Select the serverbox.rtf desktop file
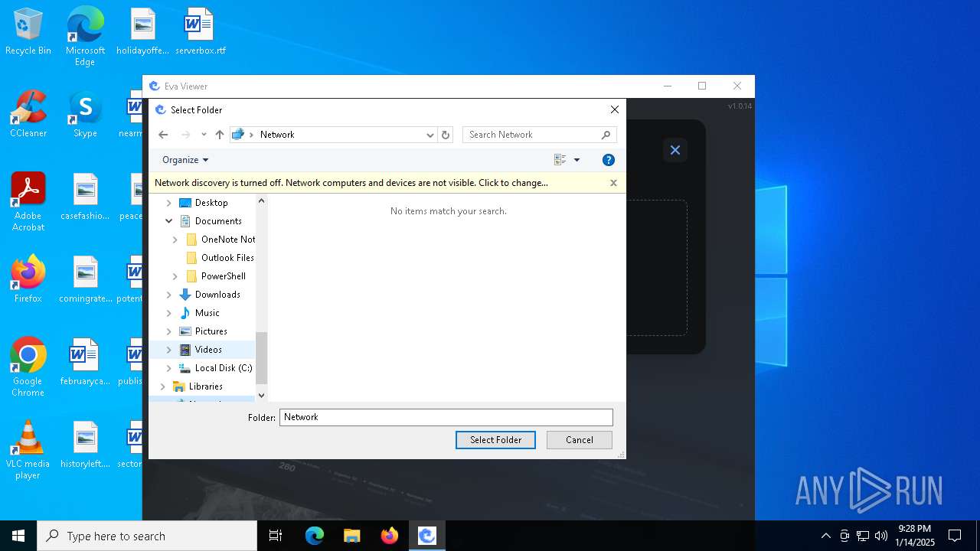This screenshot has height=551, width=980. tap(200, 33)
